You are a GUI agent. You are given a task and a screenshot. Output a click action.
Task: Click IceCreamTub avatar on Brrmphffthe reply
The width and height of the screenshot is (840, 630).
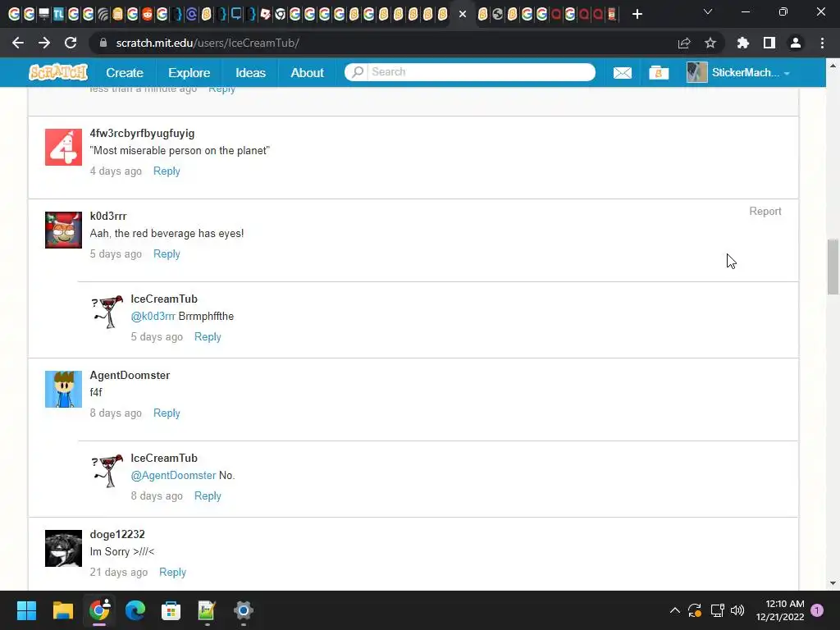pyautogui.click(x=107, y=312)
